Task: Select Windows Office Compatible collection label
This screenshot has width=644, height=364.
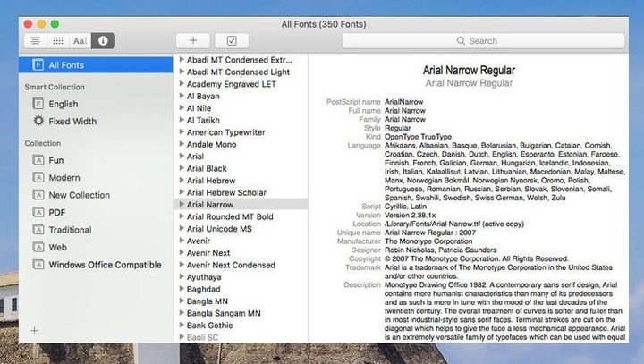Action: pyautogui.click(x=106, y=265)
